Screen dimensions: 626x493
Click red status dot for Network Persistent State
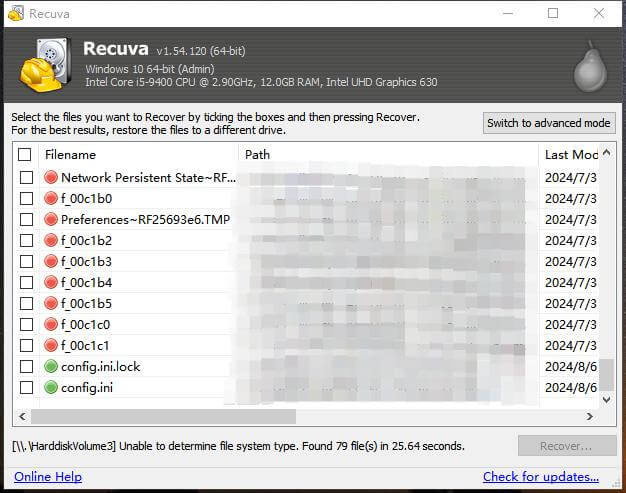tap(51, 177)
